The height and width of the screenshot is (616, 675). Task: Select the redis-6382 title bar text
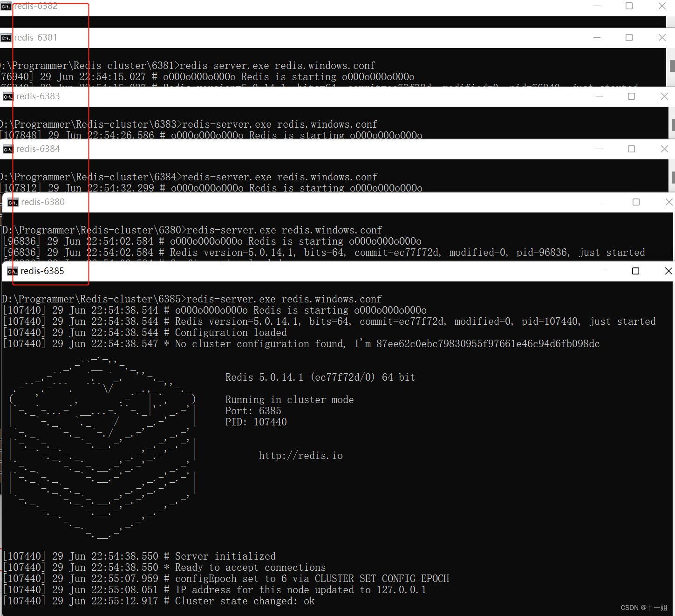36,6
